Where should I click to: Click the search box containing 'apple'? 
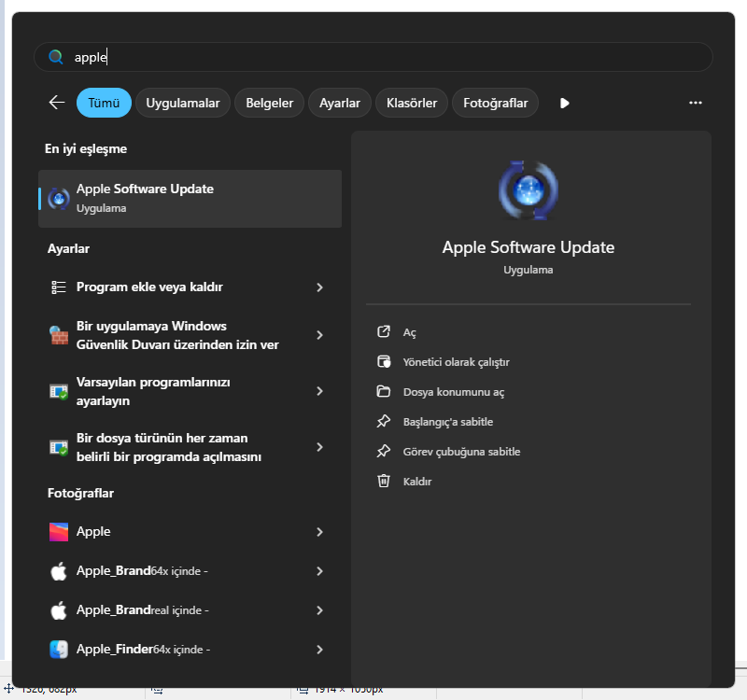[x=373, y=57]
